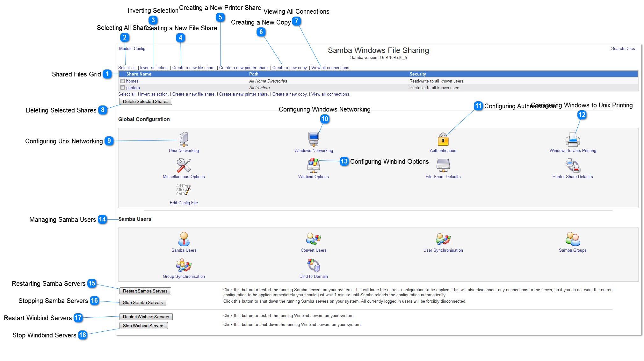Click View all connections above the table
Image resolution: width=644 pixels, height=361 pixels.
(331, 68)
